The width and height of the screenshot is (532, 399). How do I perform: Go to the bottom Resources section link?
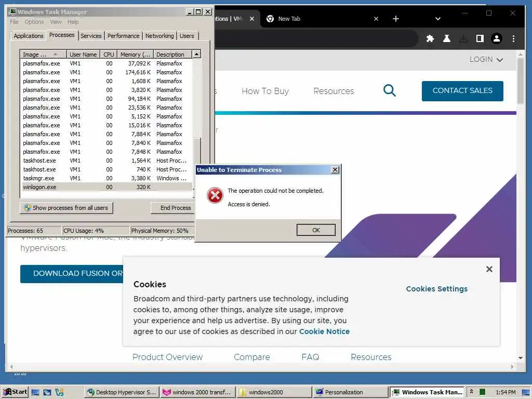point(371,357)
